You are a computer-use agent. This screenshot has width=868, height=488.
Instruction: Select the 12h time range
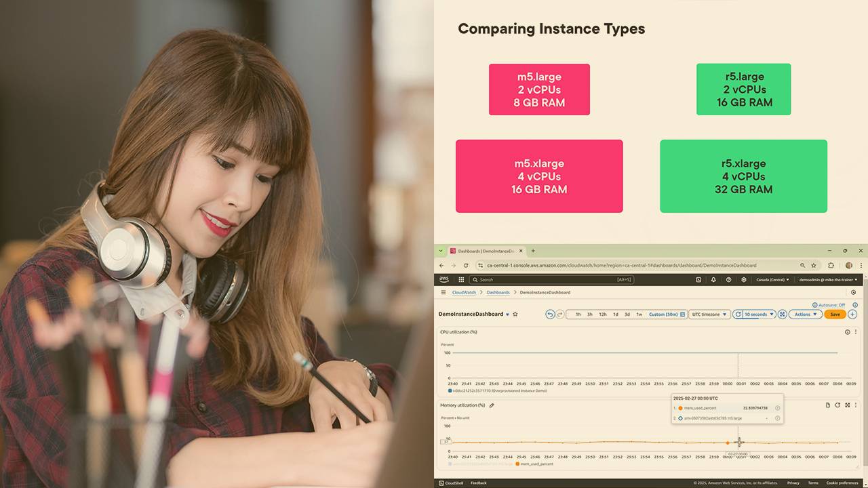602,314
